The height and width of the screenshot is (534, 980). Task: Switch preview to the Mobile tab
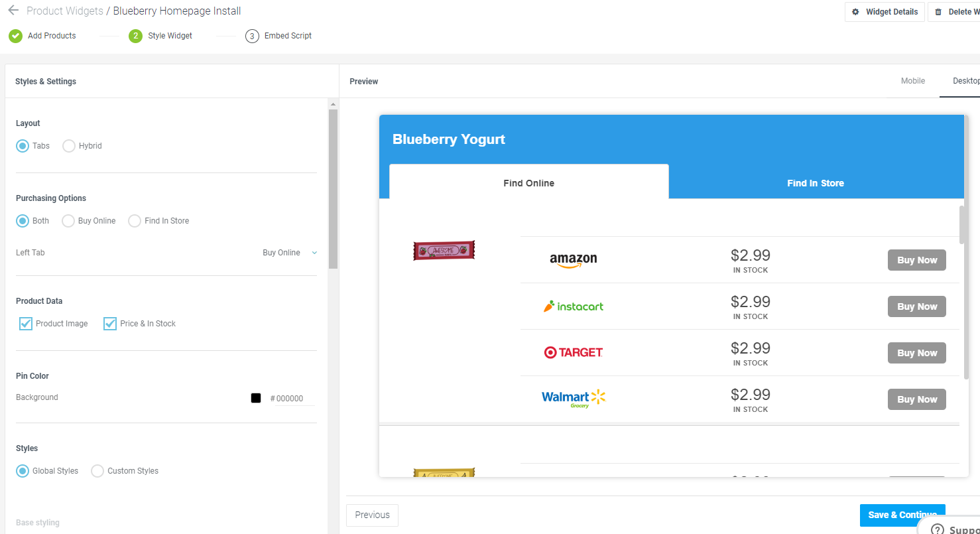tap(913, 81)
